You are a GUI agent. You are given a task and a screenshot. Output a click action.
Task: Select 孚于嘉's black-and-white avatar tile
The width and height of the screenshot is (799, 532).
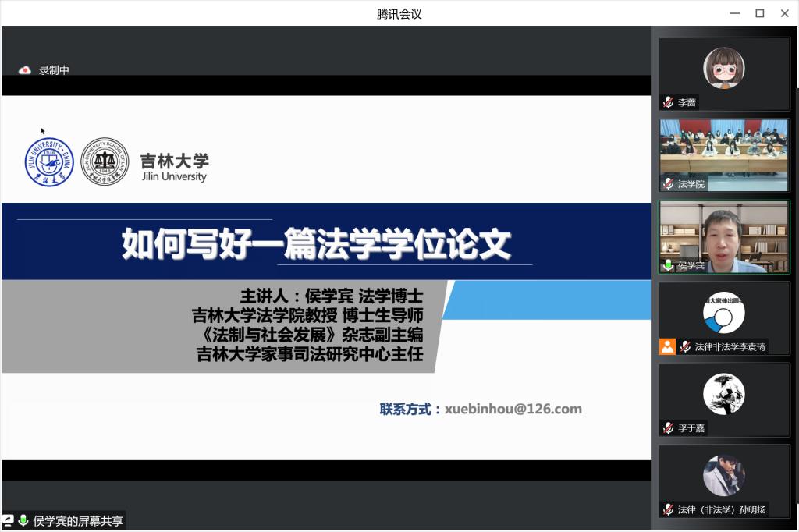click(x=723, y=394)
